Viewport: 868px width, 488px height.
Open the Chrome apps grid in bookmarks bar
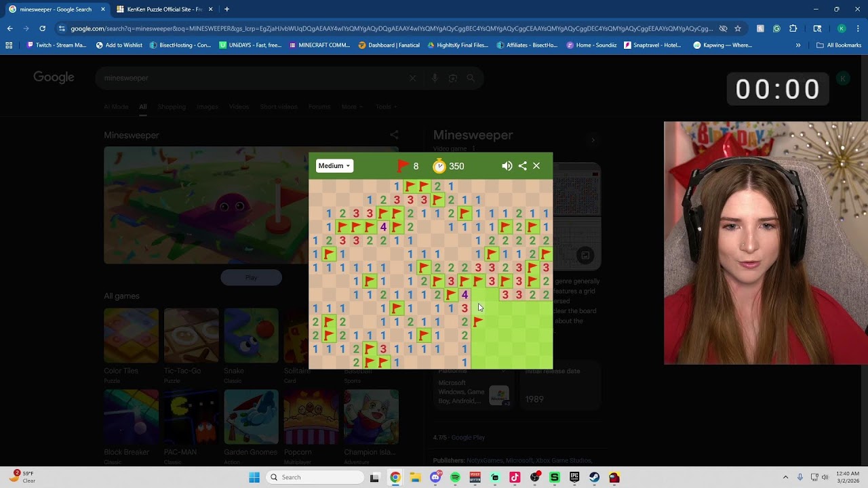[9, 45]
